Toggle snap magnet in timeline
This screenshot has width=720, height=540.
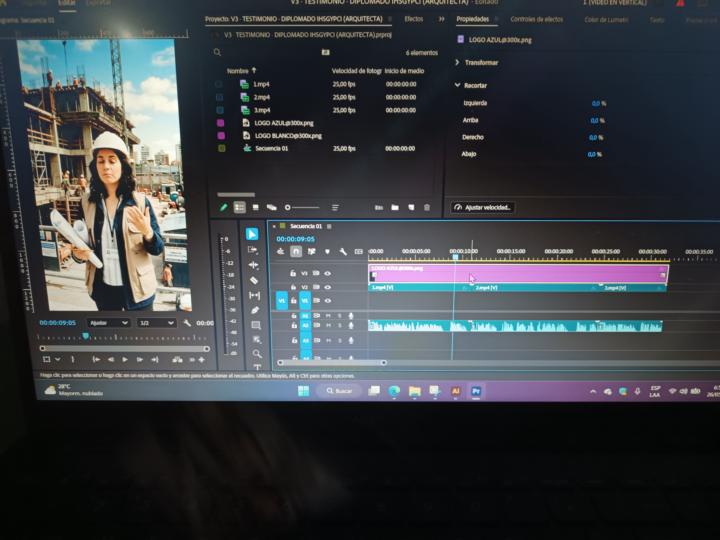[x=296, y=252]
